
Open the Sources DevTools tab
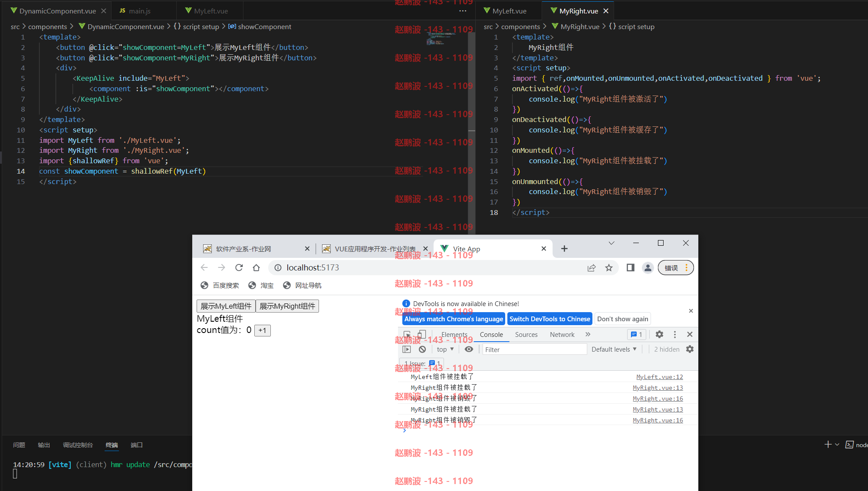click(526, 335)
